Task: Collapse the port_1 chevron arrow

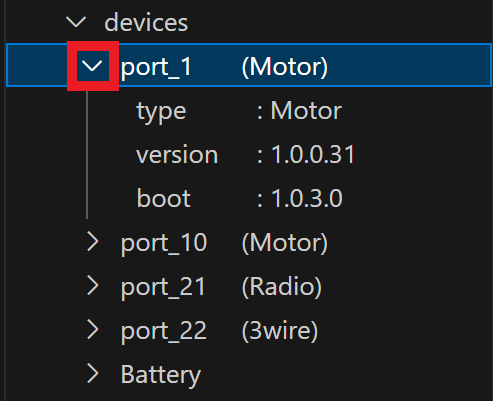Action: (x=92, y=66)
